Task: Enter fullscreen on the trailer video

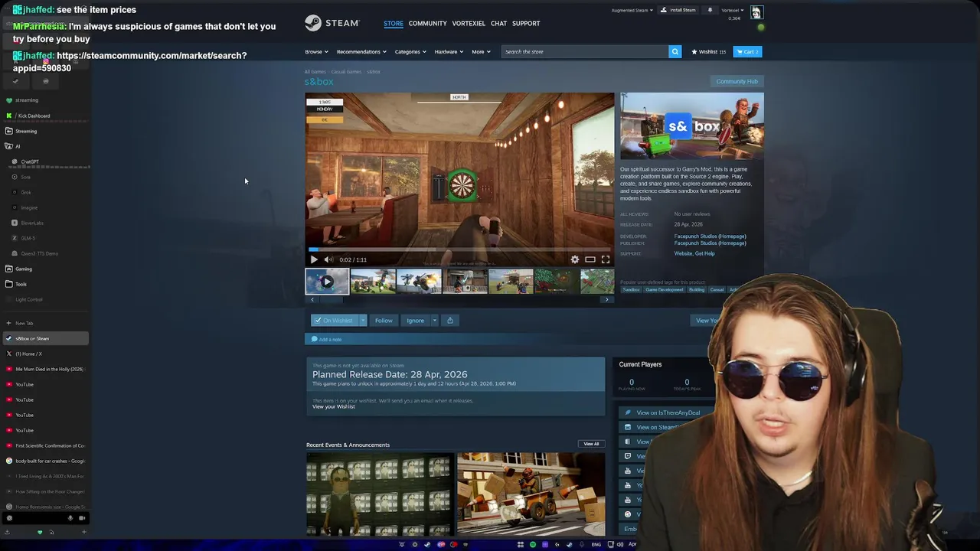Action: [606, 259]
